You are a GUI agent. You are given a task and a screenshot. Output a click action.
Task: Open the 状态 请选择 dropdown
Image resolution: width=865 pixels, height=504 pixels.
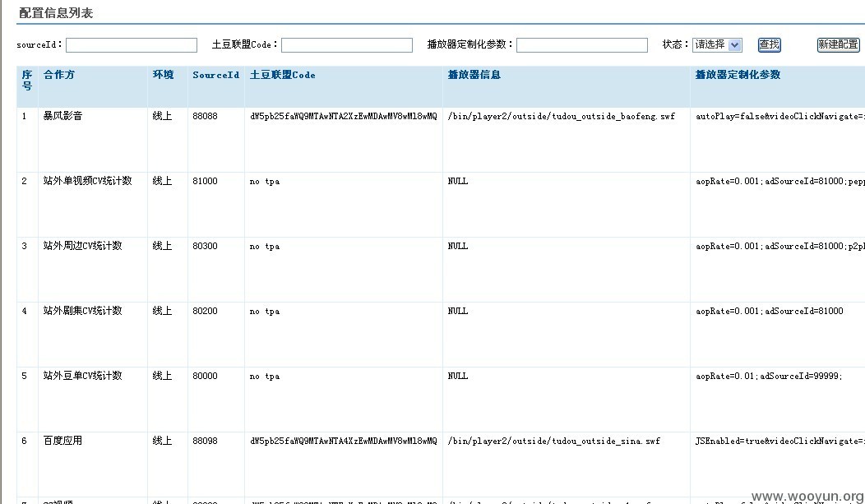[717, 44]
